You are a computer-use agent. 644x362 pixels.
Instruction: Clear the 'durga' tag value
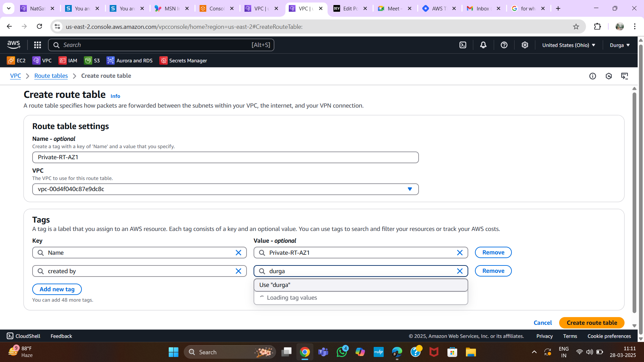460,271
